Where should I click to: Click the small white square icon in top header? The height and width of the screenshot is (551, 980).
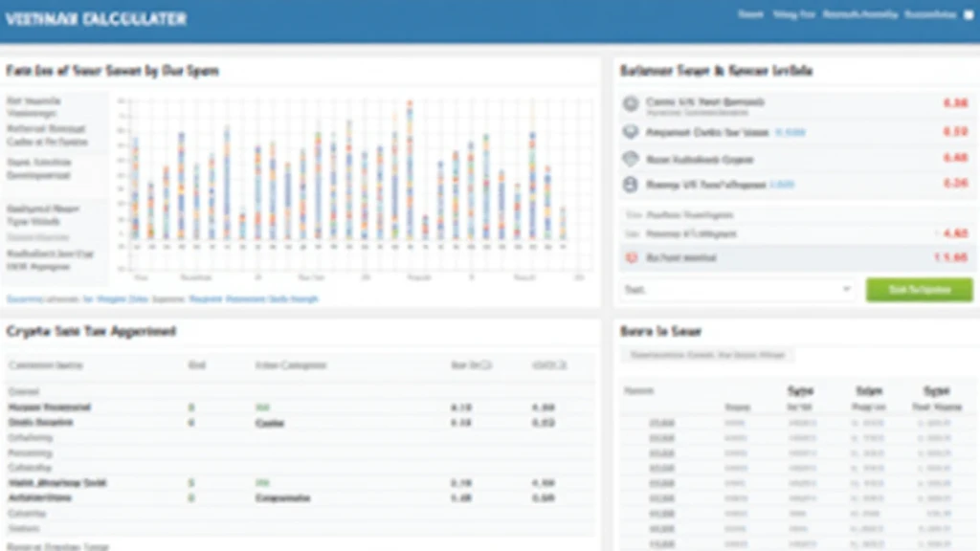[968, 15]
